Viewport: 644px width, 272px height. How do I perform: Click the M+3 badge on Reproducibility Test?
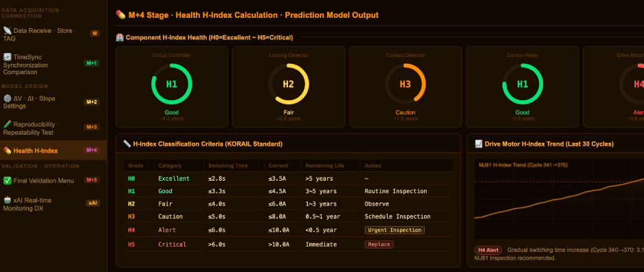[91, 127]
